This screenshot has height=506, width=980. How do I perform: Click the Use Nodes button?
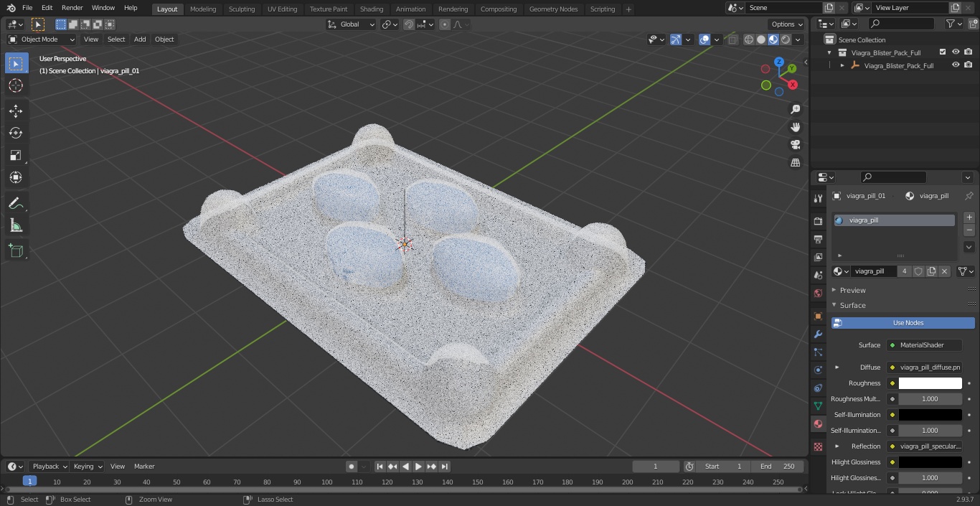click(x=903, y=323)
